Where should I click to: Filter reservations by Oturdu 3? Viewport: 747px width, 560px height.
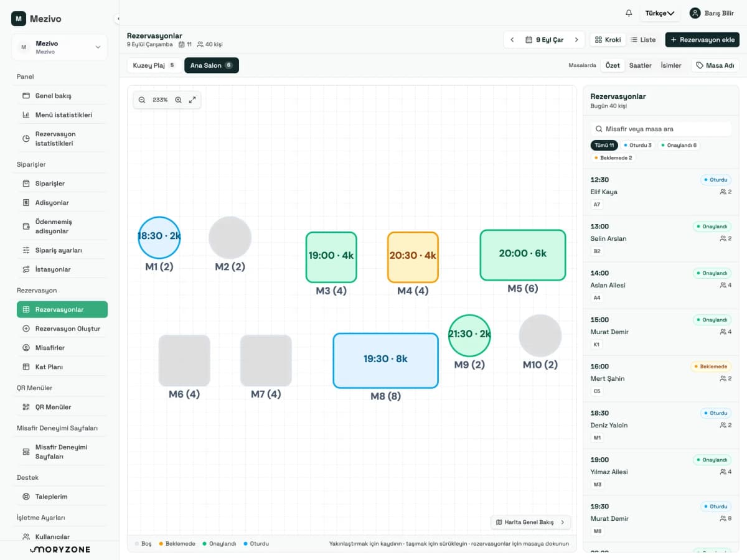[x=637, y=145]
